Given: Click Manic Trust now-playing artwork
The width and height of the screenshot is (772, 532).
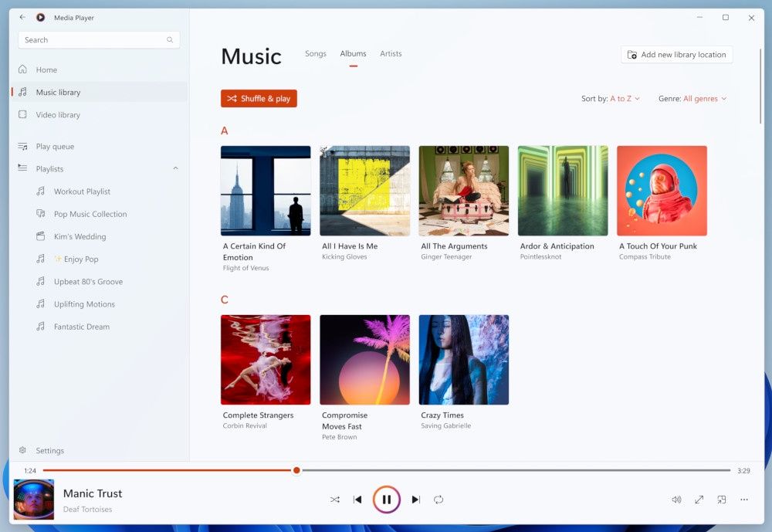Looking at the screenshot, I should 33,500.
